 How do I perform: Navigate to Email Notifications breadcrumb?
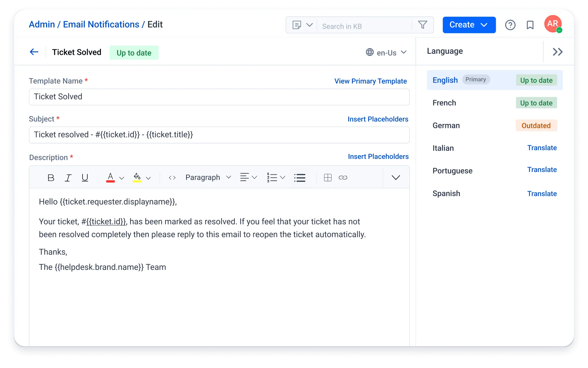101,24
